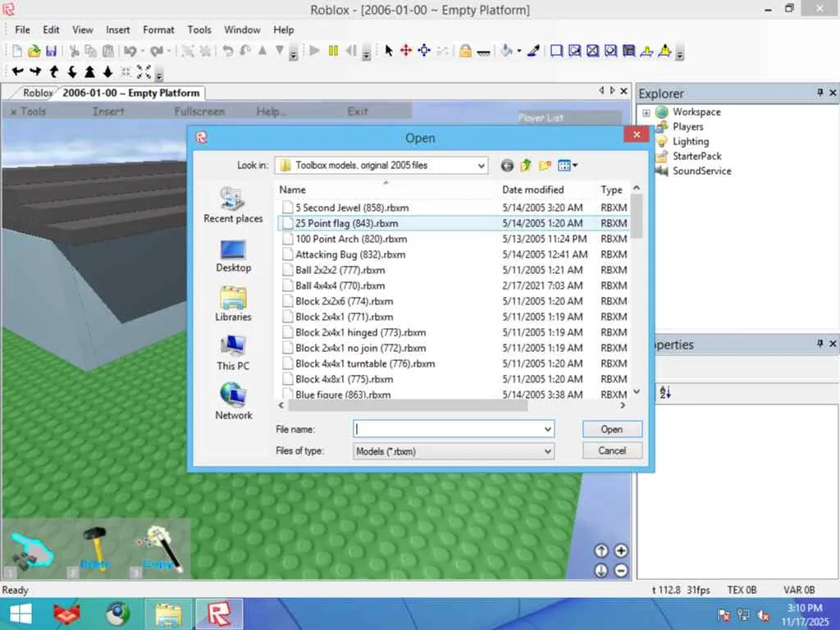Viewport: 840px width, 630px height.
Task: Click inside the File name field
Action: [447, 429]
